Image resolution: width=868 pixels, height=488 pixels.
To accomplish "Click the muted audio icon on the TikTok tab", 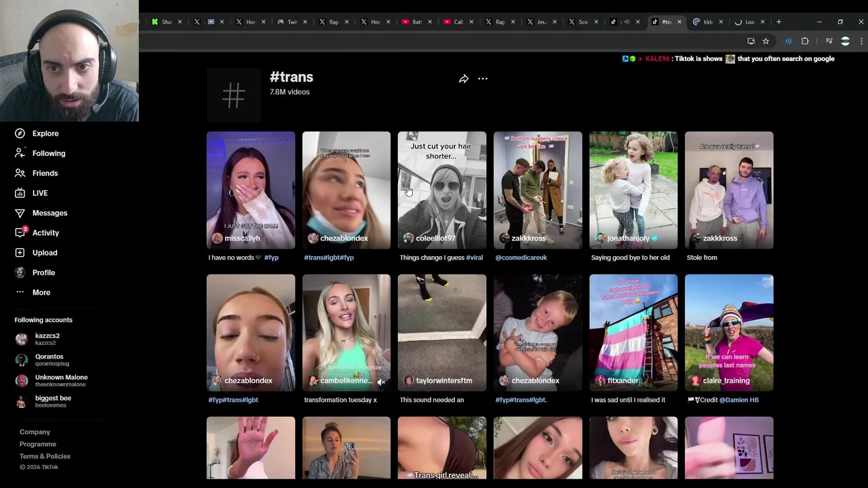I will [x=626, y=22].
